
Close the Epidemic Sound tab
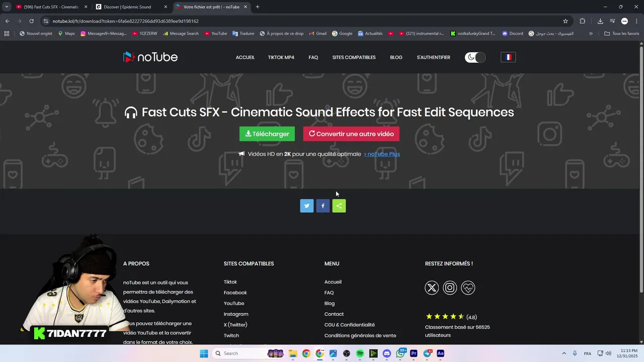(166, 7)
